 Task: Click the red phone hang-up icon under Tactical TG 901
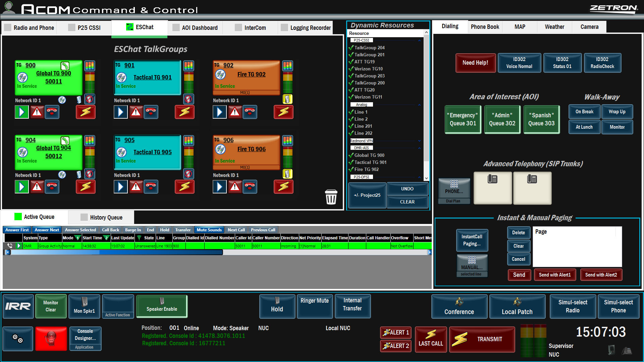(151, 112)
